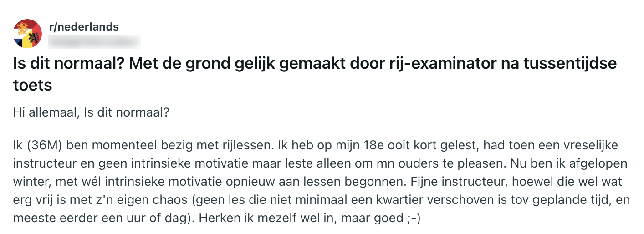Viewport: 644px width, 234px height.
Task: Click the "(36M)" text in the post
Action: [x=44, y=147]
